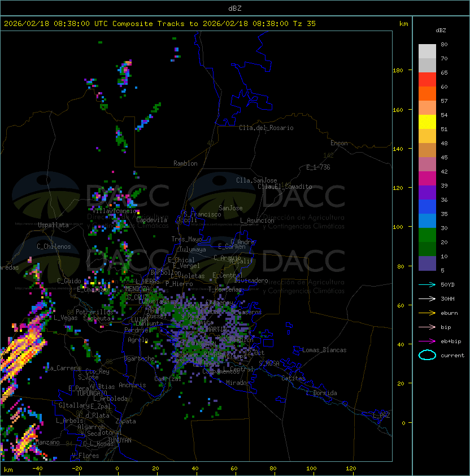Click the '180' tick on vertical km axis

(398, 71)
